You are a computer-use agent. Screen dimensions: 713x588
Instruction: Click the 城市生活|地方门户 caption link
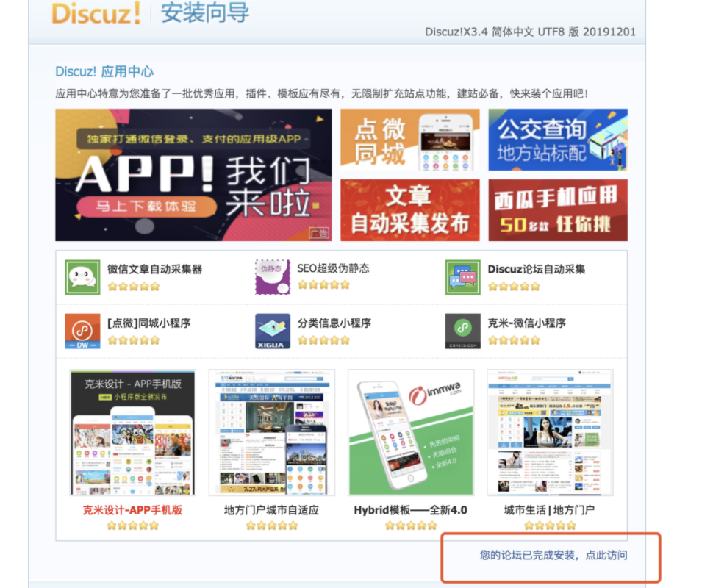click(x=549, y=510)
